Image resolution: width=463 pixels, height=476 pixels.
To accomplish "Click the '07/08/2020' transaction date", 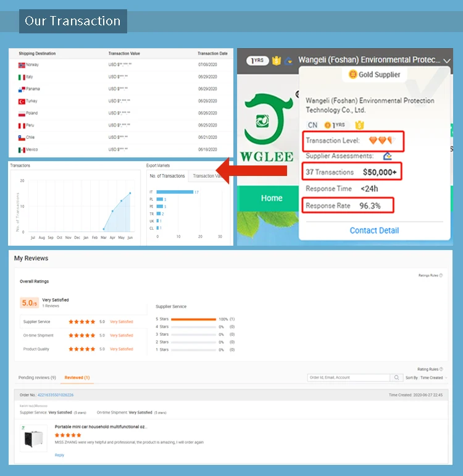I will point(207,65).
